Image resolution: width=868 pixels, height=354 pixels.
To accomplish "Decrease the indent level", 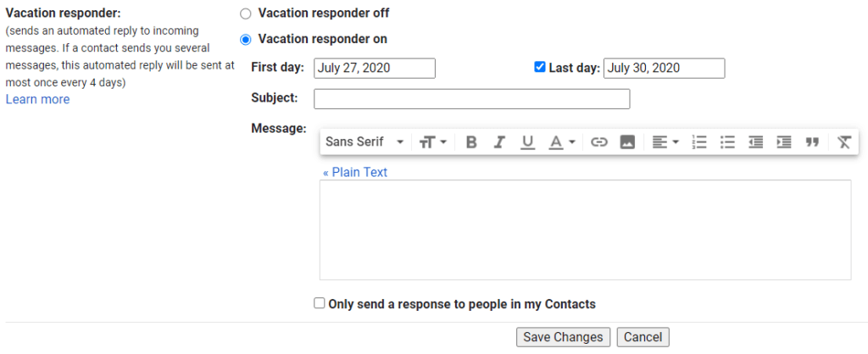I will pos(755,142).
